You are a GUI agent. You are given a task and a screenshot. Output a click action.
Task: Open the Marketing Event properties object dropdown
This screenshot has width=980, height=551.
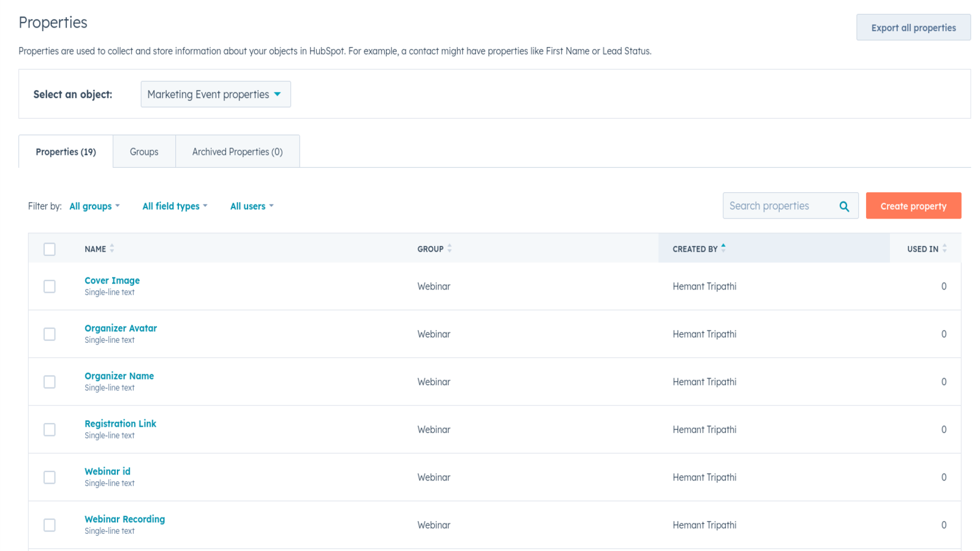tap(215, 94)
